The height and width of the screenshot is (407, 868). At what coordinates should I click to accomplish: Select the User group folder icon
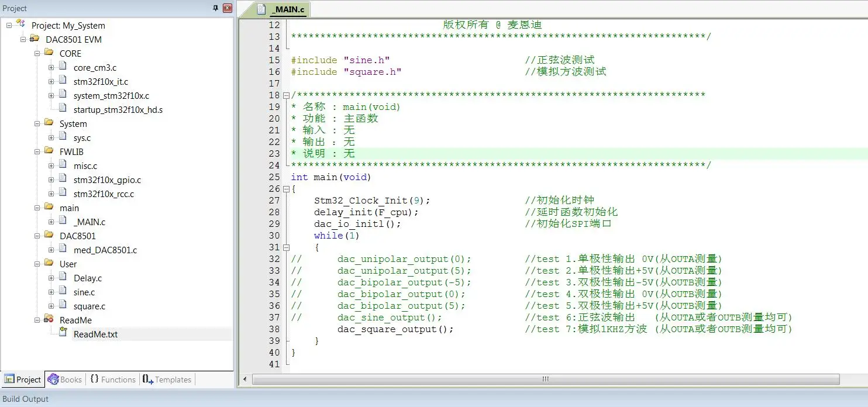[49, 263]
